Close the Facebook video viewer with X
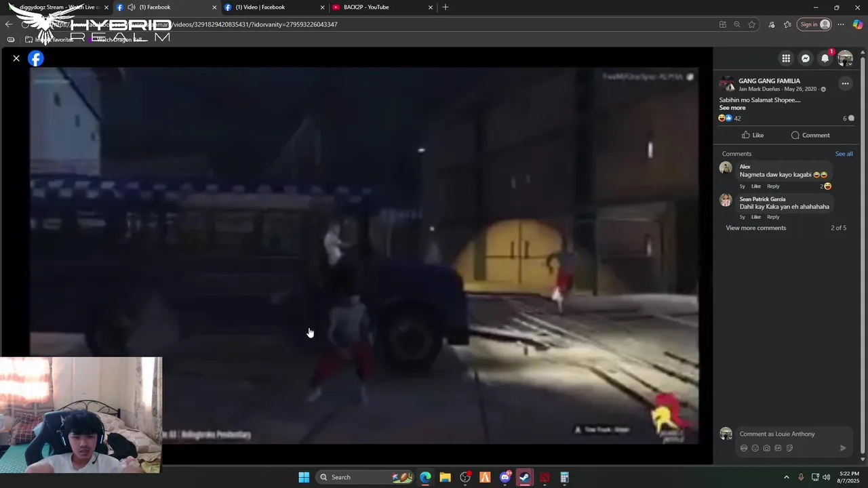 coord(16,58)
